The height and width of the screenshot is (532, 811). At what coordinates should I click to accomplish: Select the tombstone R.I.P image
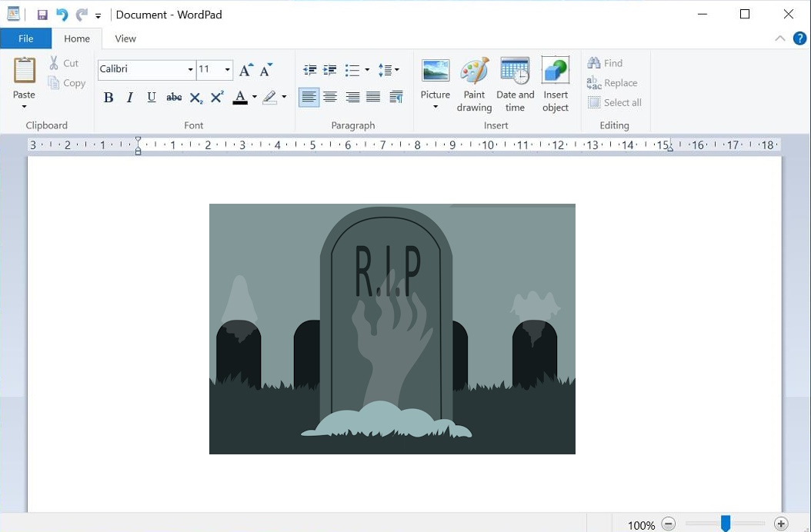click(x=392, y=328)
